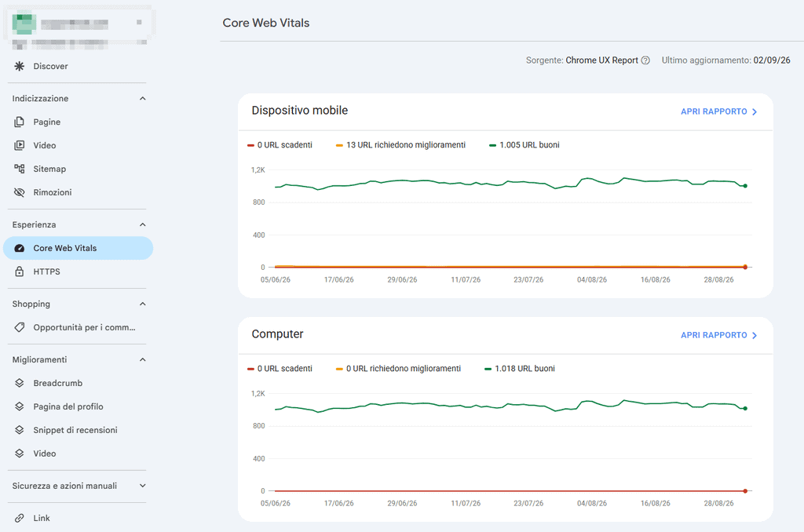Click the Breadcrumb layers icon
This screenshot has height=532, width=804.
click(x=20, y=383)
